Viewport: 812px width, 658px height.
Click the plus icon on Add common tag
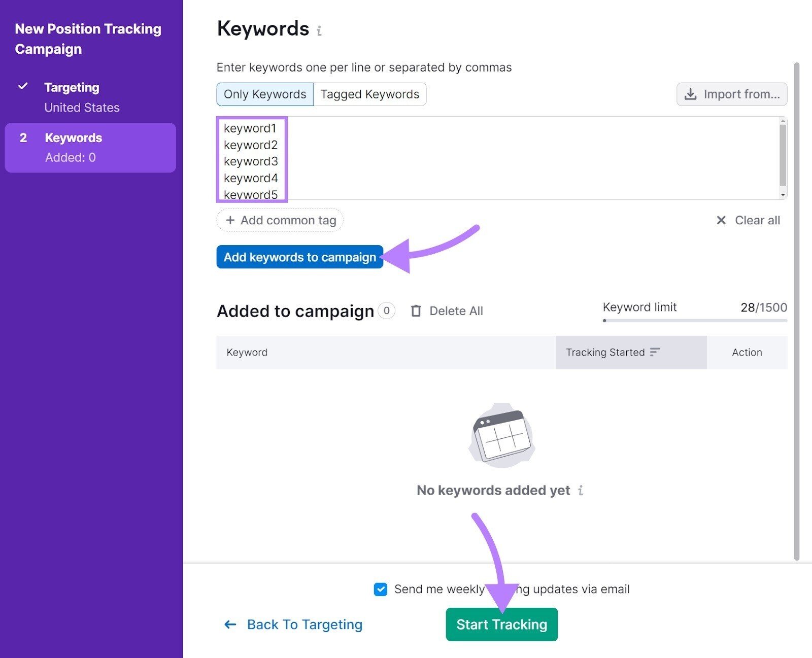(230, 220)
